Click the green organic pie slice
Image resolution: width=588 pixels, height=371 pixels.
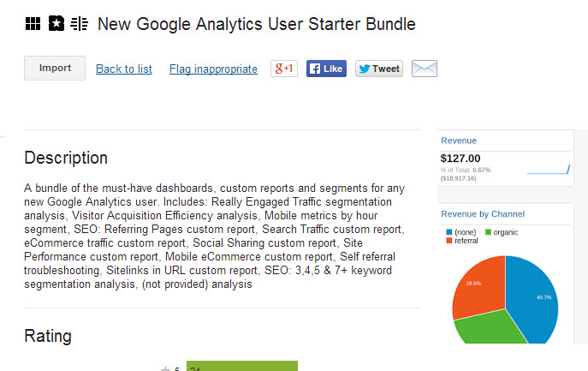(488, 328)
